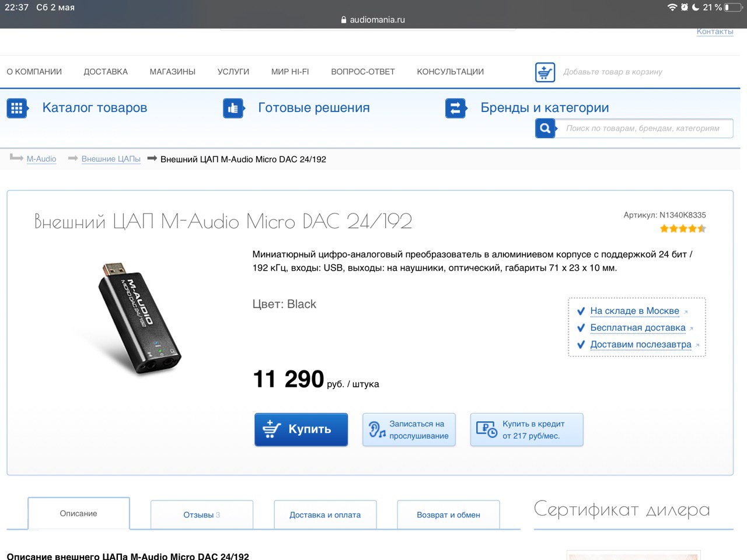Click Купить в кредит button
The height and width of the screenshot is (560, 747).
pyautogui.click(x=527, y=430)
